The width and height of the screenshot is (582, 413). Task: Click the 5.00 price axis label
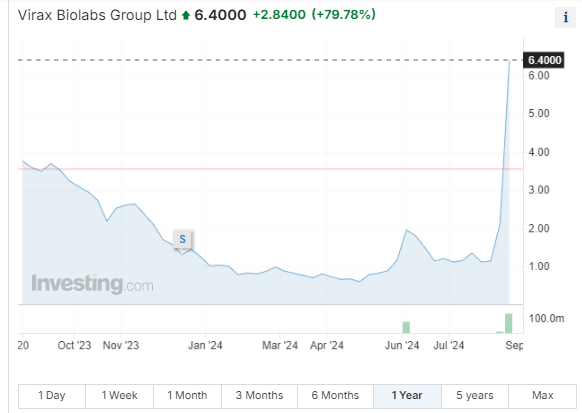click(539, 114)
